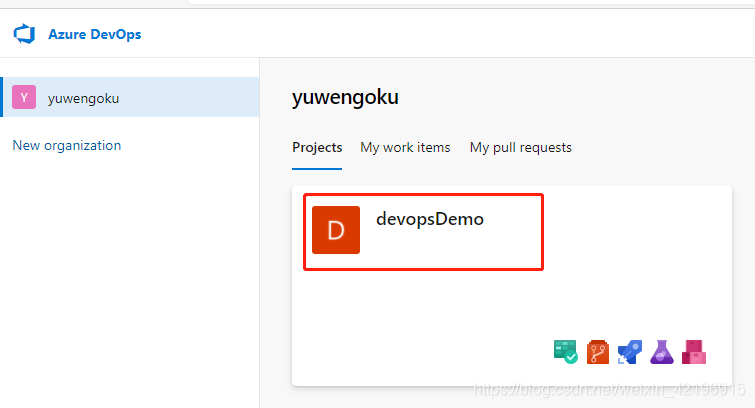
Task: Open Artifacts package icon on devopsDemo card
Action: 694,352
